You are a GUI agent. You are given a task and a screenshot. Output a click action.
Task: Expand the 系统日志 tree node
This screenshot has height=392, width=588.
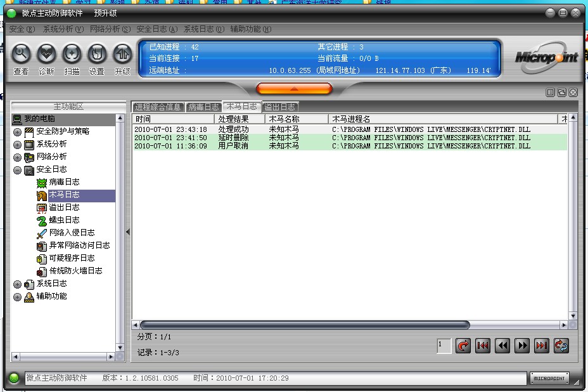click(x=17, y=284)
